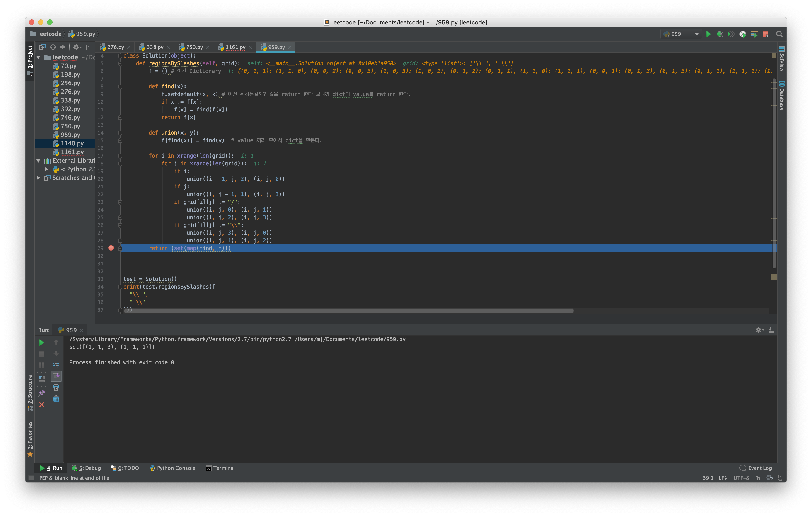Click the red Stop icon in top toolbar
812x516 pixels.
coord(765,34)
